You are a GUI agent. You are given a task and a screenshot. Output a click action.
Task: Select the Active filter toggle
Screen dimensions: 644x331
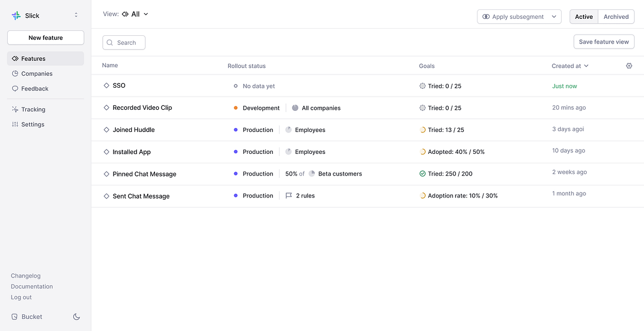(583, 17)
